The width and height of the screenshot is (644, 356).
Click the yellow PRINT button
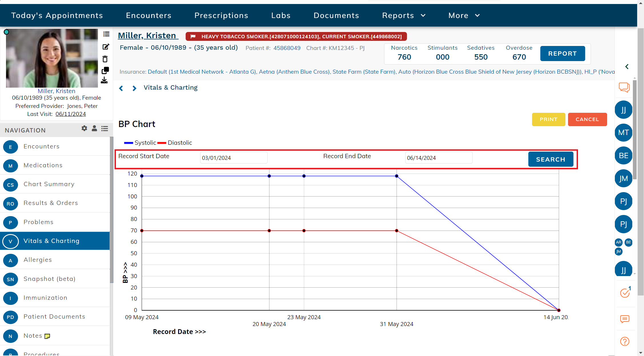click(548, 119)
